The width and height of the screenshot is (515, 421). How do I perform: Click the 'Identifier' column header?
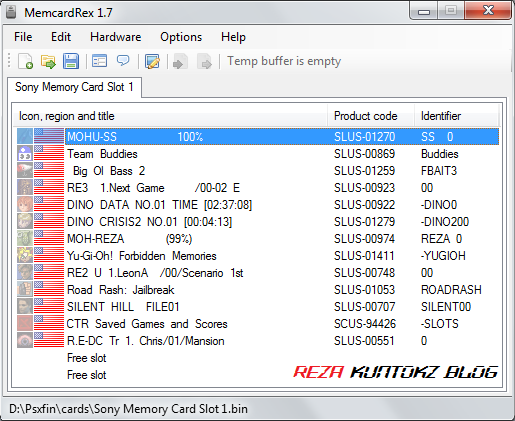(x=457, y=116)
